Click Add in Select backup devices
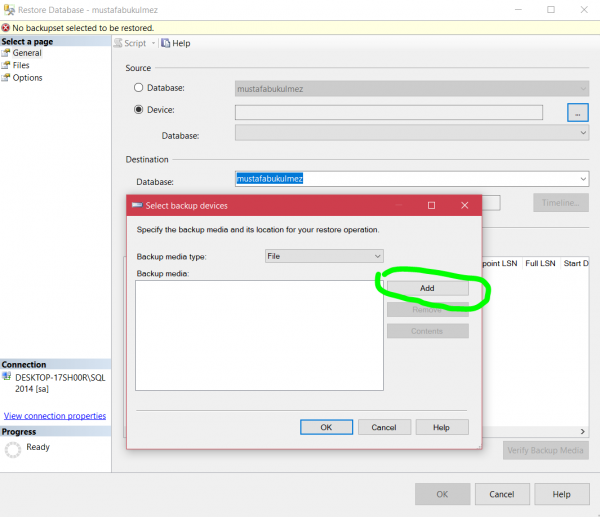Viewport: 600px width, 517px height. coord(427,288)
